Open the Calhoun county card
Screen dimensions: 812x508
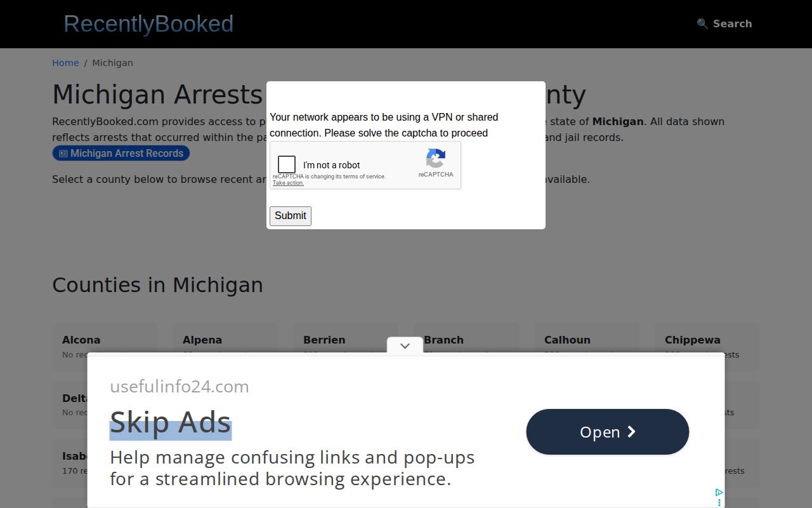pyautogui.click(x=586, y=347)
